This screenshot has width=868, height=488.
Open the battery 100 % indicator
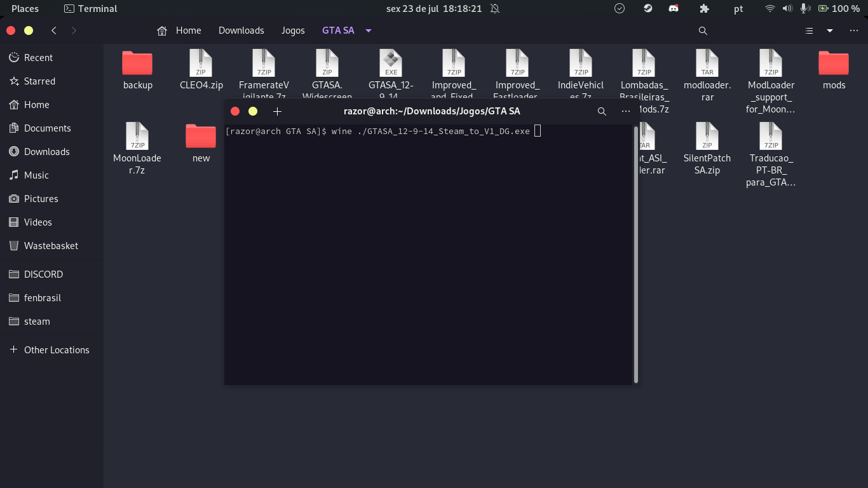pyautogui.click(x=839, y=9)
